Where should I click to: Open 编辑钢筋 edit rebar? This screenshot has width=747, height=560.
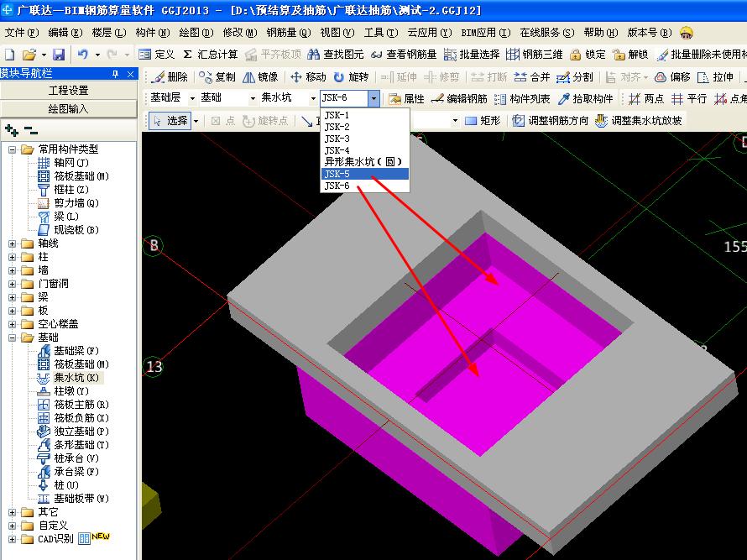[x=459, y=99]
